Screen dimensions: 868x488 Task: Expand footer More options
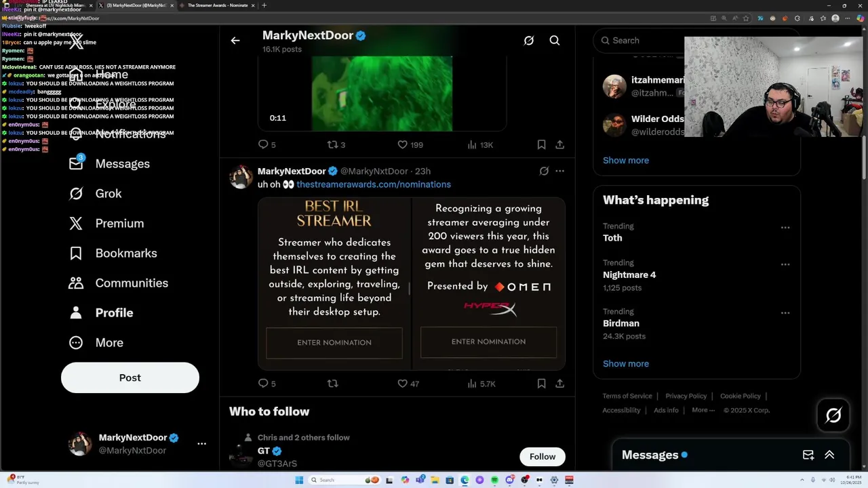(703, 410)
